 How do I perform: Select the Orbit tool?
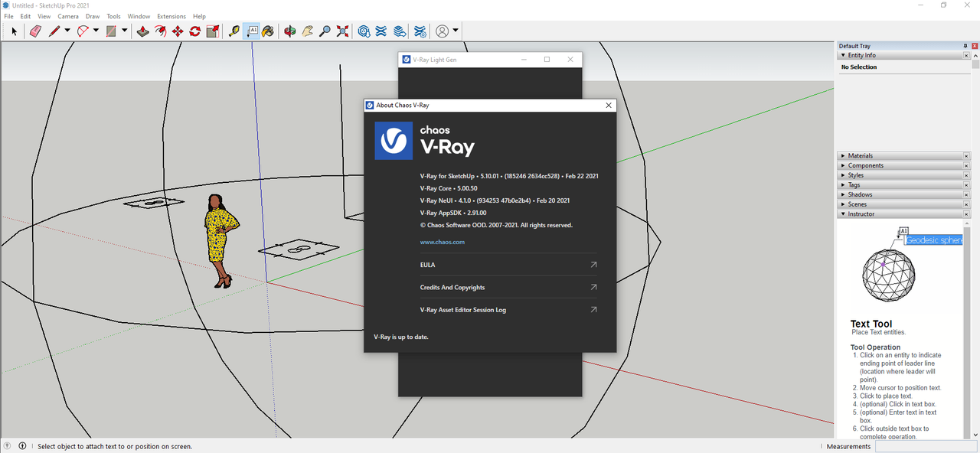[289, 31]
